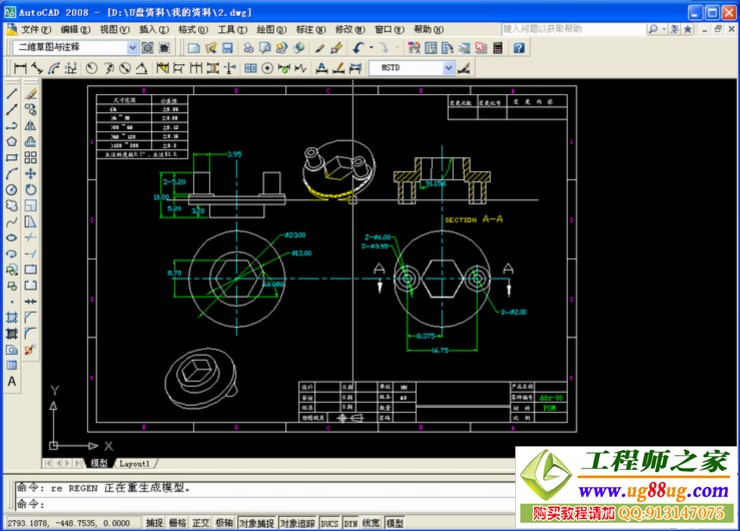Select the Line draw tool
The image size is (740, 531).
[12, 93]
